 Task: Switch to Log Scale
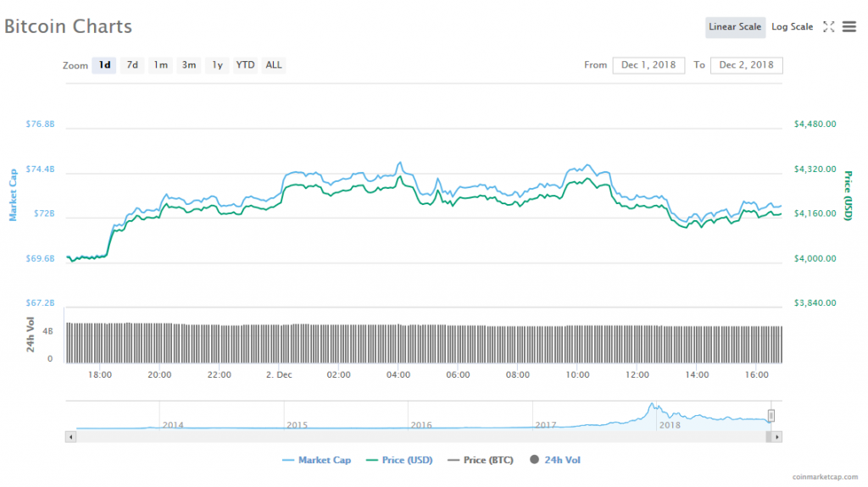click(792, 27)
